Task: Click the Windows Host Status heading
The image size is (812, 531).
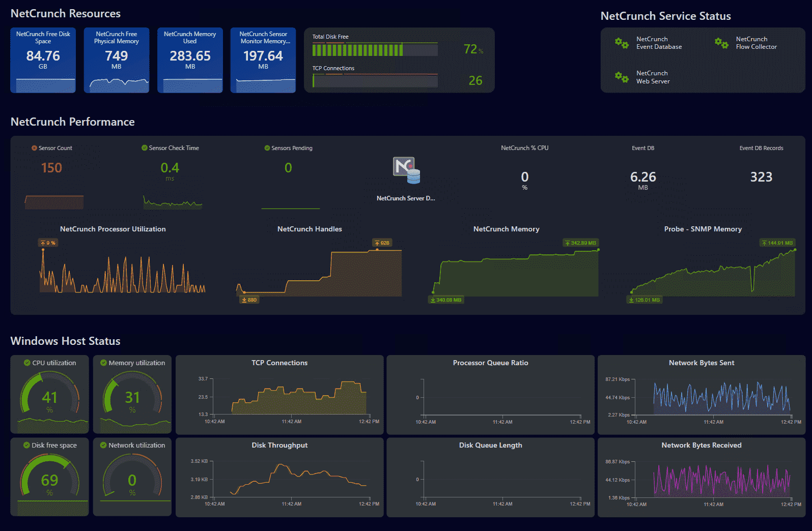Action: click(x=66, y=341)
